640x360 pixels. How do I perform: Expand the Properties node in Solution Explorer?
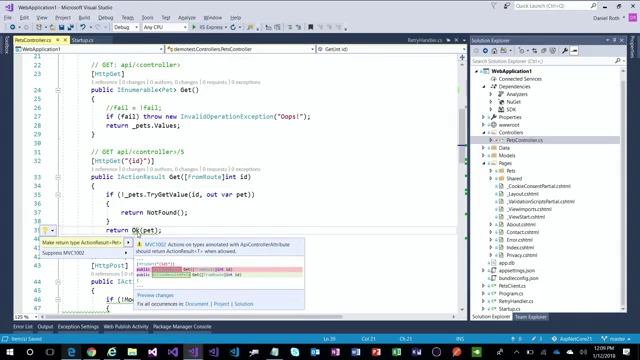pyautogui.click(x=484, y=117)
